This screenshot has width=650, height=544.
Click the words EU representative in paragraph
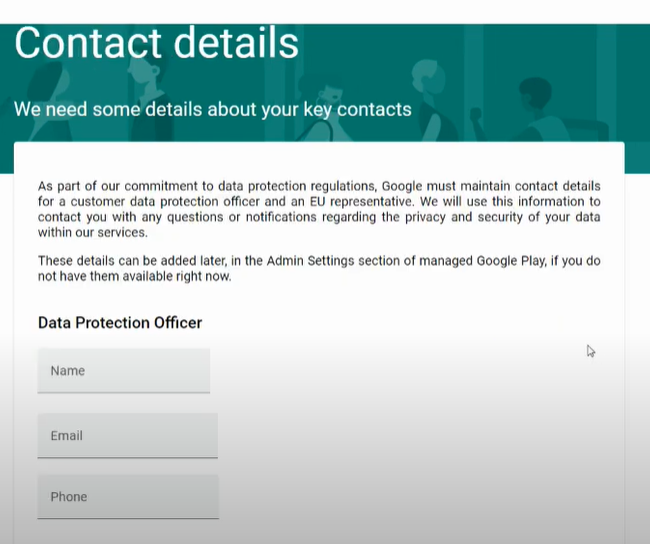click(x=361, y=202)
